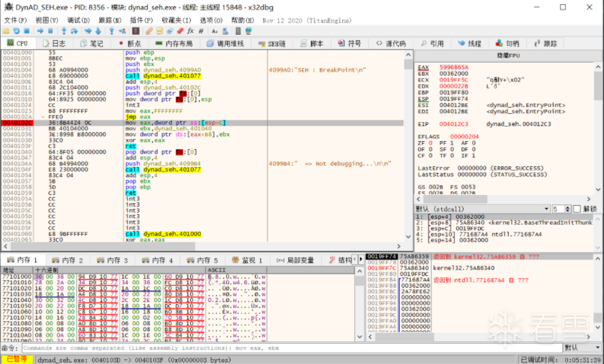This screenshot has height=364, width=604.
Task: Click the command input field
Action: (x=292, y=348)
